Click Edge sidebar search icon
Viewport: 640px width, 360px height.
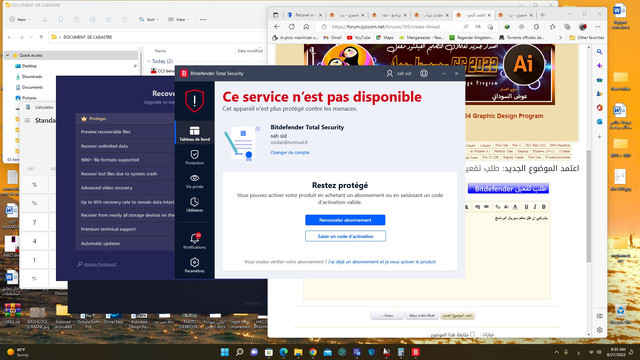pyautogui.click(x=599, y=52)
